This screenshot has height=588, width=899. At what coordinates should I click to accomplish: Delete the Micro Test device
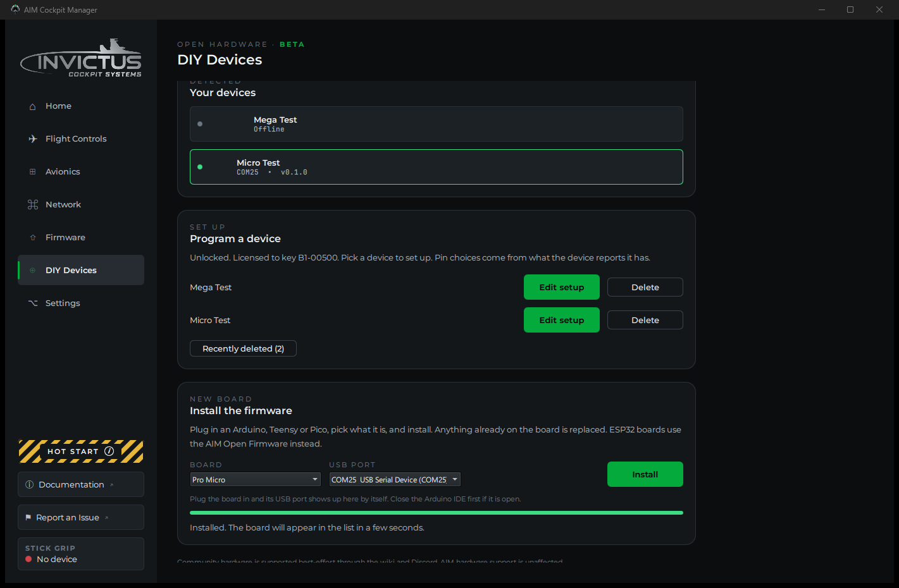[645, 320]
